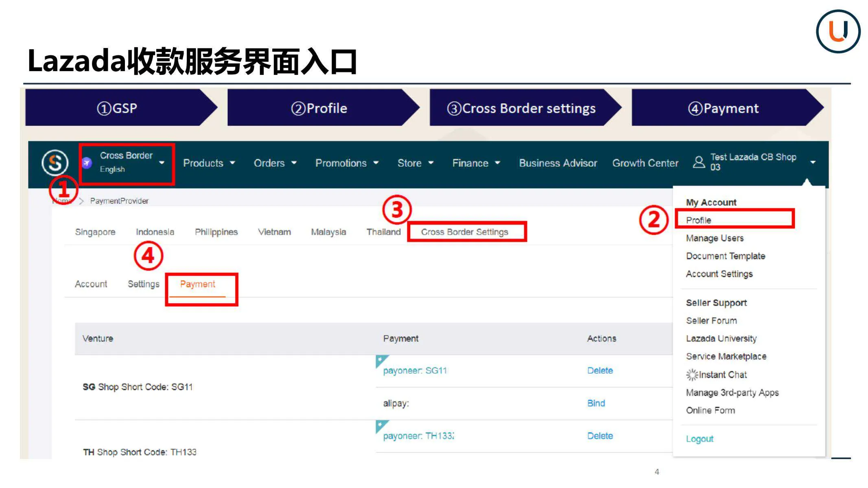Click the Seller Center S logo
The height and width of the screenshot is (488, 868).
pos(55,163)
